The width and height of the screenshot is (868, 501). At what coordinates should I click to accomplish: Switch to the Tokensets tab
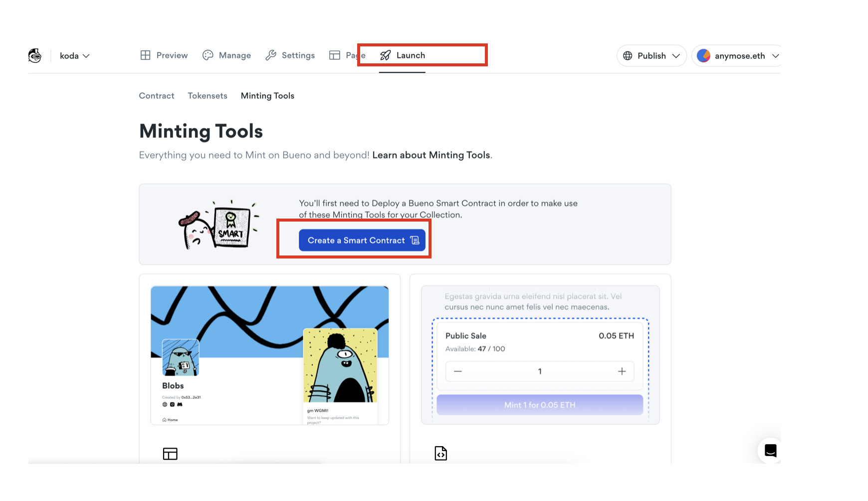click(x=207, y=96)
